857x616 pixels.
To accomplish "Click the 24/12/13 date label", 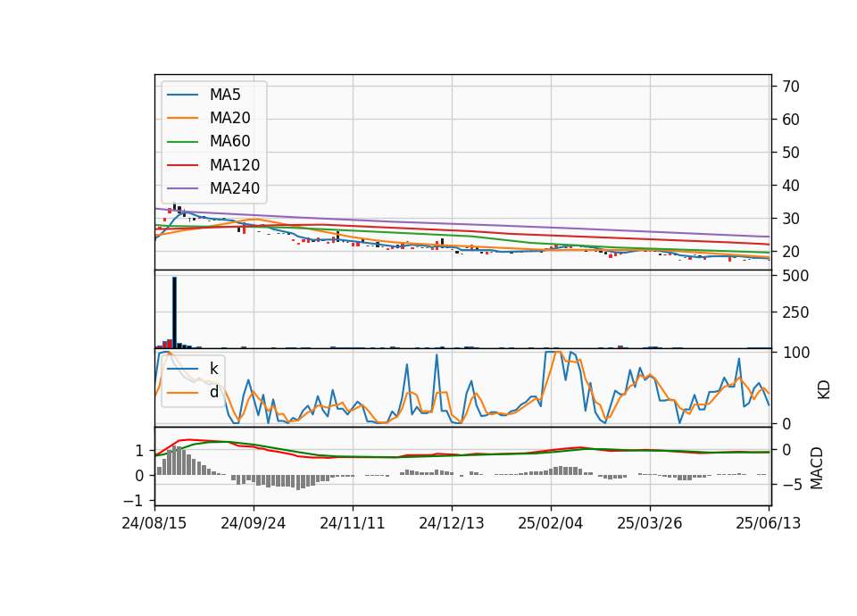I will tap(452, 523).
